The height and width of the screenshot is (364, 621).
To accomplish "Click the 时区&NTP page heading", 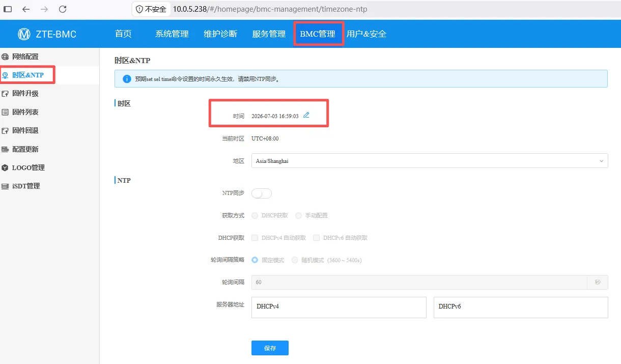I will [132, 61].
